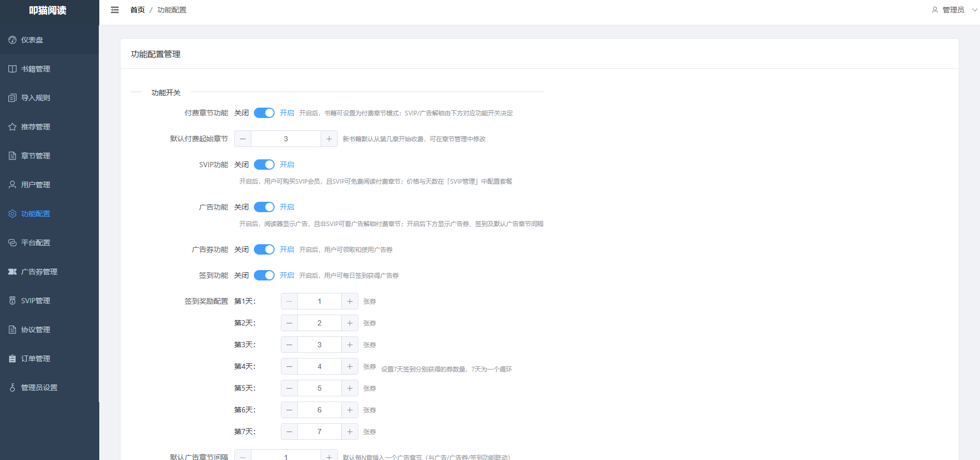Click the 开启 label beside 广告功能
This screenshot has height=460, width=980.
(x=287, y=207)
